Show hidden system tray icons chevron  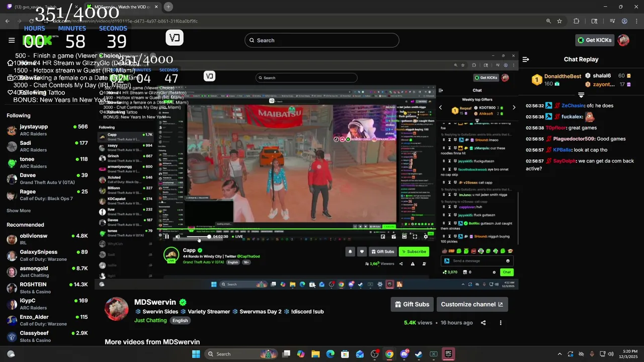click(559, 354)
